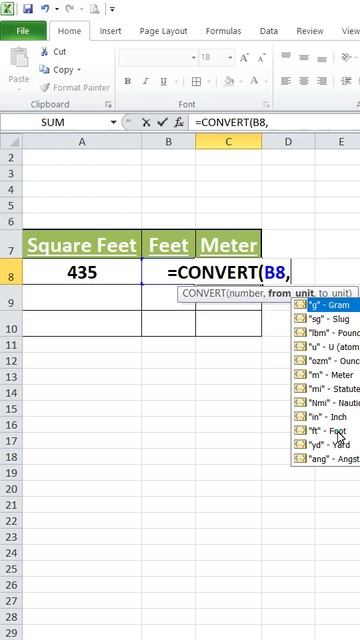
Task: Click the Center text alignment icon
Action: click(x=304, y=81)
